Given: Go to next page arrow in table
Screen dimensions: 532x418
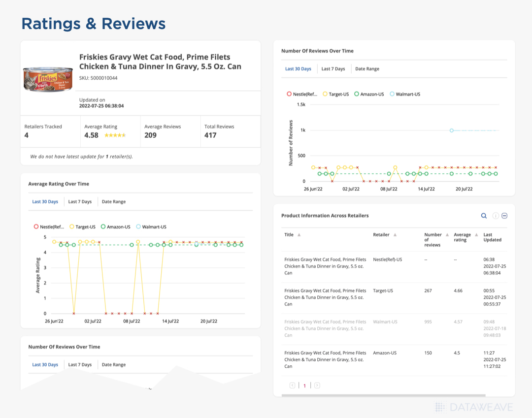Looking at the screenshot, I should [317, 386].
